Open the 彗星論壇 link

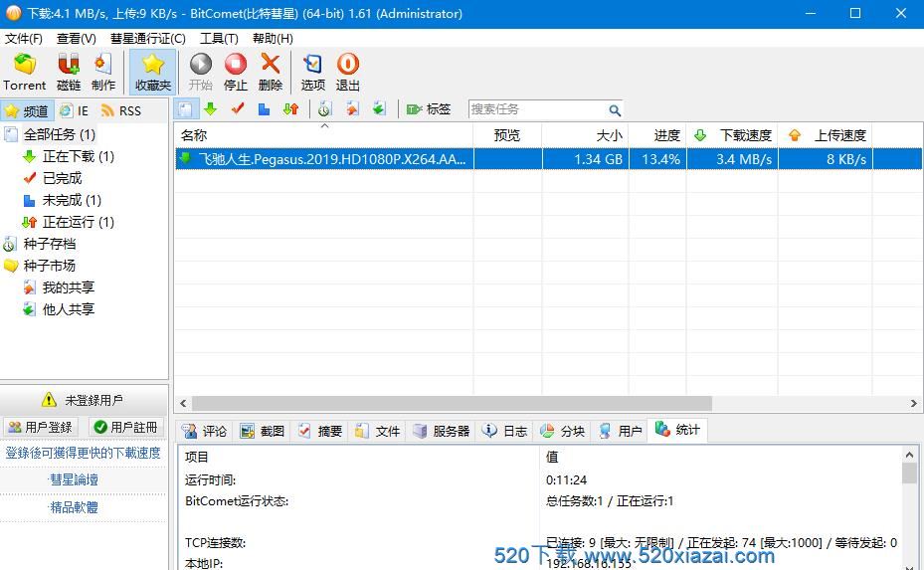pos(74,479)
